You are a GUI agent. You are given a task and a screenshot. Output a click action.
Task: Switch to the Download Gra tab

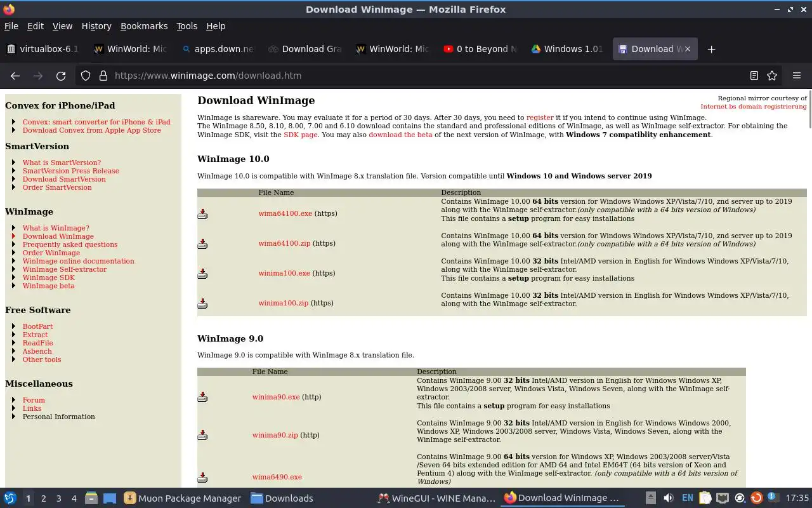(304, 49)
